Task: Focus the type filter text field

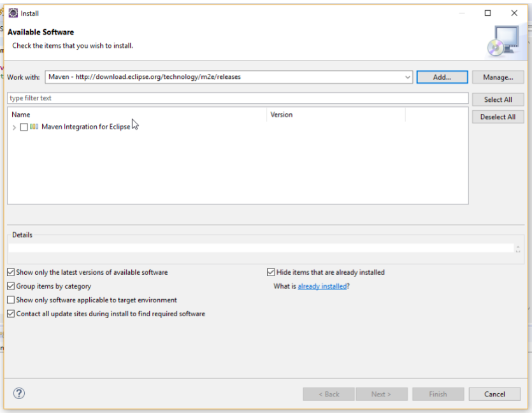Action: tap(238, 98)
